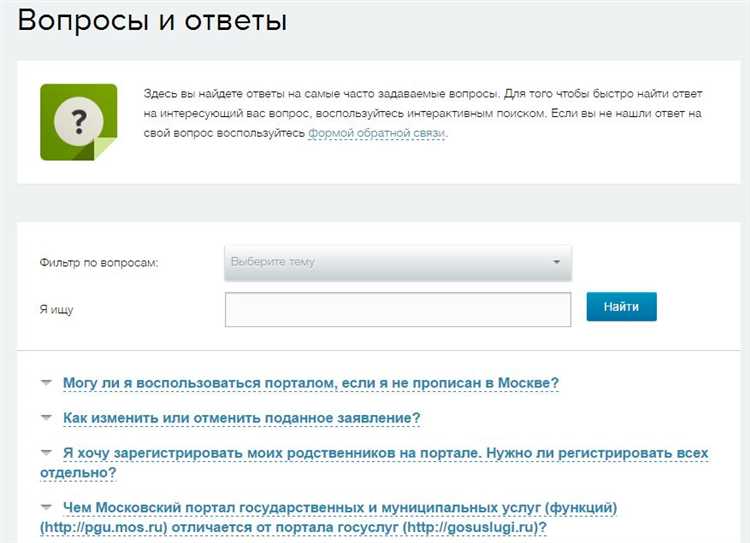
Task: Open question 'Как изменить или отменить поданное заявление?'
Action: coord(242,418)
